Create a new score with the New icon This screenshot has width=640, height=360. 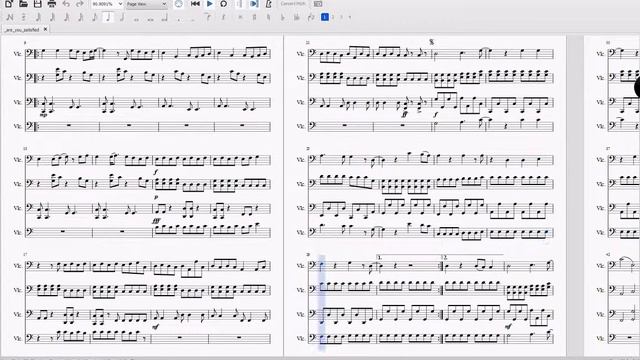pos(9,4)
